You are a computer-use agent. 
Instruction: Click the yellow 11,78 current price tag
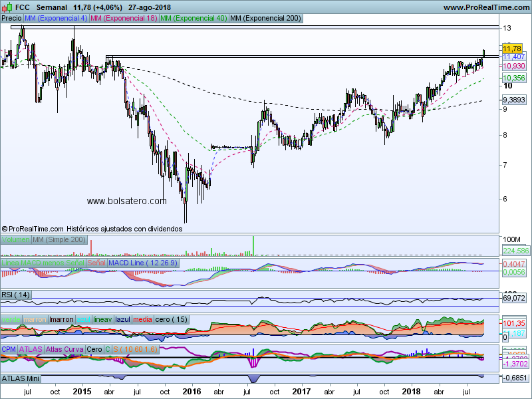coord(511,49)
